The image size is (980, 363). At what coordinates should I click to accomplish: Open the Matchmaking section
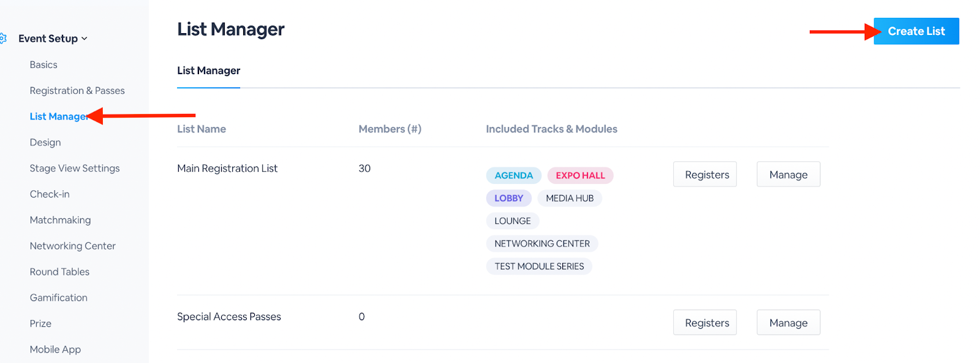tap(60, 220)
